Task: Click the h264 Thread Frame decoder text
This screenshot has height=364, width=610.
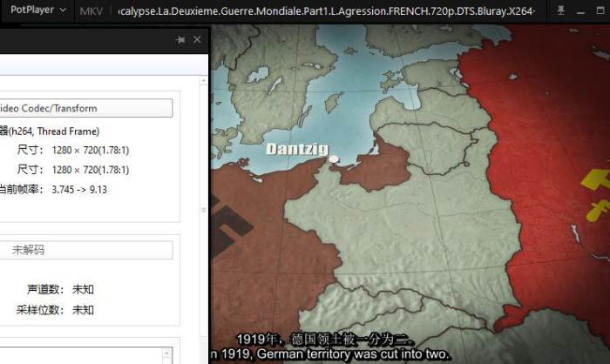Action: [50, 131]
